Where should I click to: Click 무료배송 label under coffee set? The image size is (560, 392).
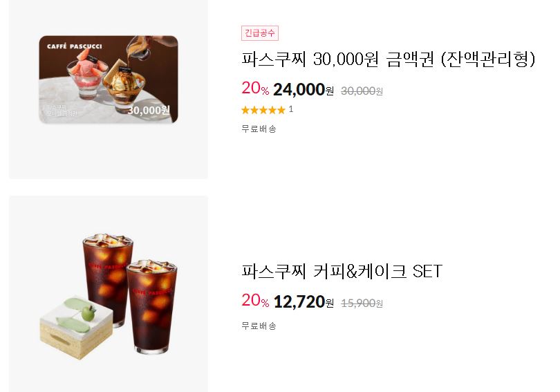coord(259,326)
